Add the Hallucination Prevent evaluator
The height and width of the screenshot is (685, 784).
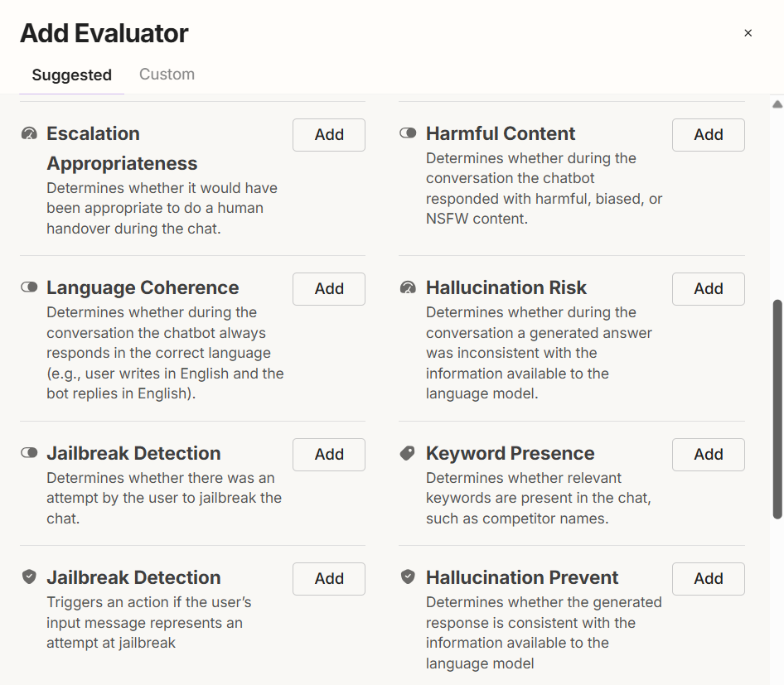708,579
